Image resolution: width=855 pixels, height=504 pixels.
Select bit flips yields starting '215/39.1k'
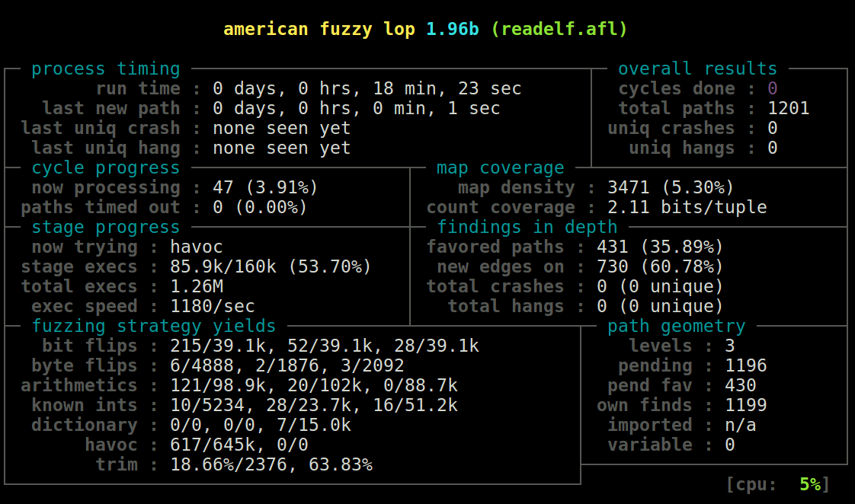coord(325,346)
